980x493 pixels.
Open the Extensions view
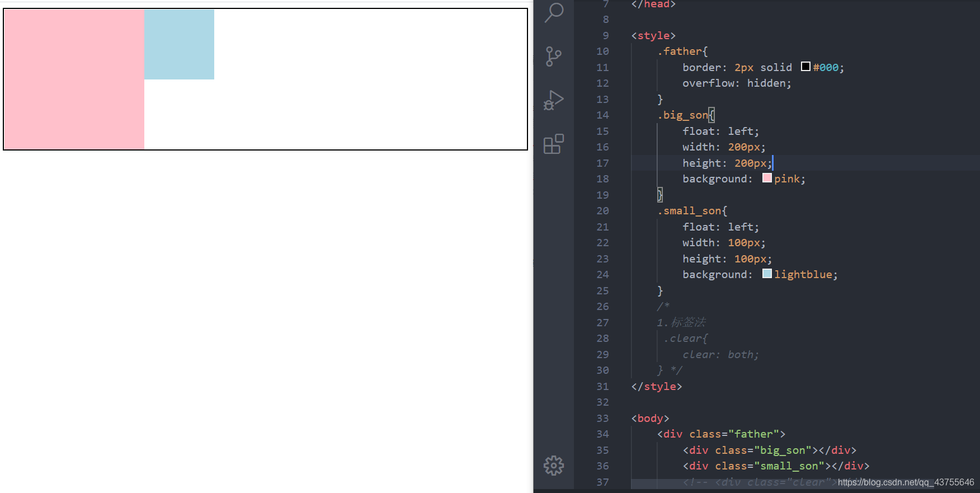(x=554, y=144)
